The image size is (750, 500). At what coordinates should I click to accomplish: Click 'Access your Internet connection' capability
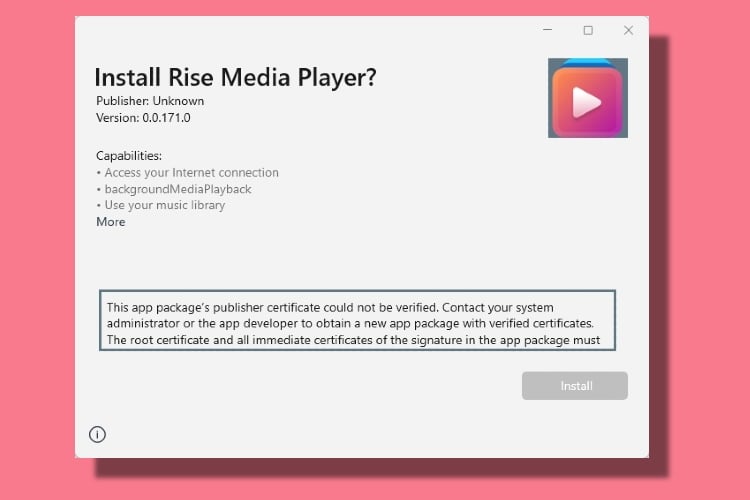pyautogui.click(x=191, y=172)
